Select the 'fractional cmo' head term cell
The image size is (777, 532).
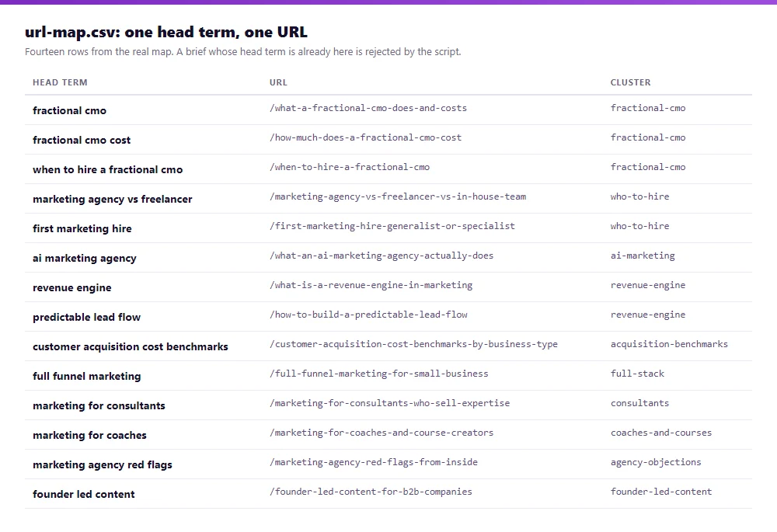coord(69,110)
